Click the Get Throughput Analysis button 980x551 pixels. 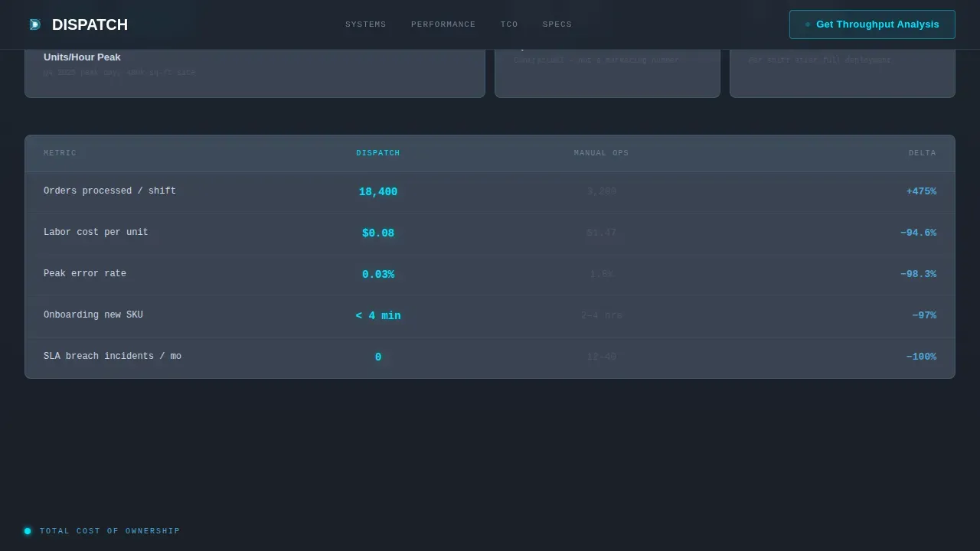872,24
